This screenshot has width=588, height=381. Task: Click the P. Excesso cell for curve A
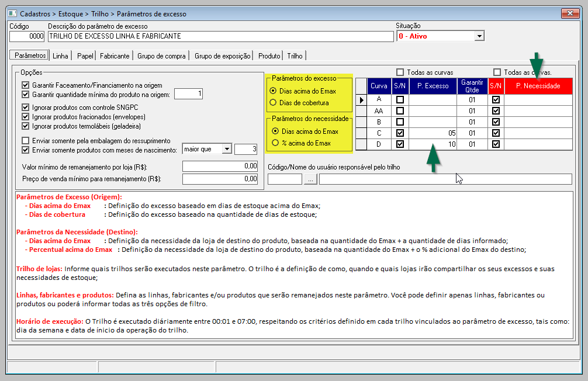[x=433, y=100]
